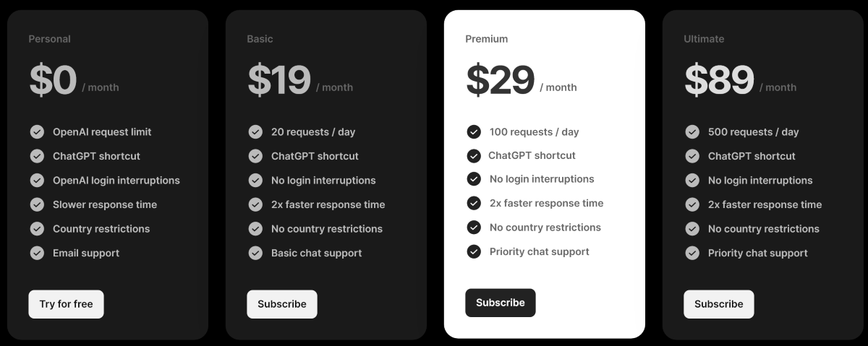Screen dimensions: 868x346
Task: Click the $0 price on Personal plan
Action: coord(52,81)
